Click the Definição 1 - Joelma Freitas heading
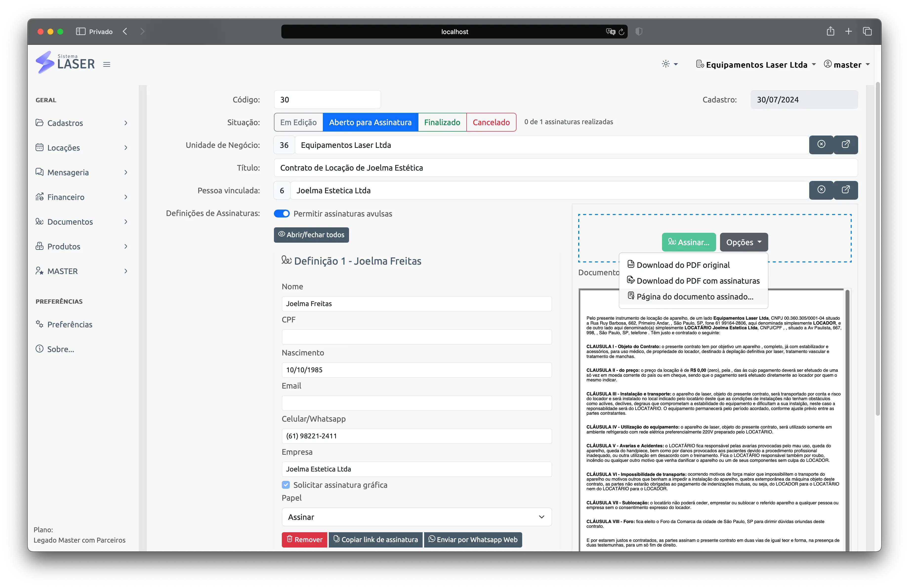 pos(351,261)
